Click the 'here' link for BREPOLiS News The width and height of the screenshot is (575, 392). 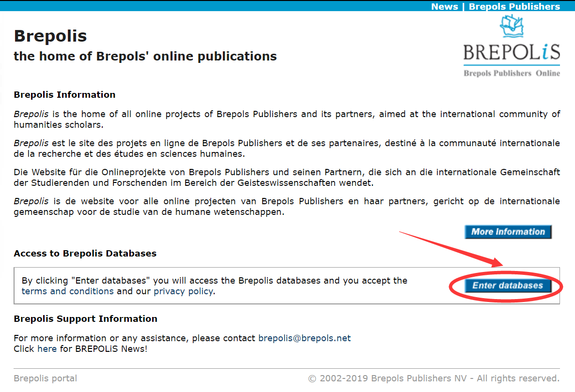pos(47,349)
